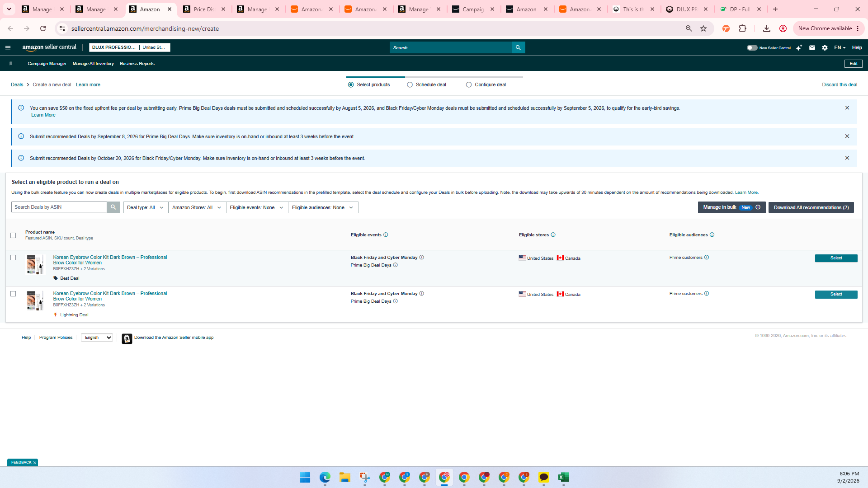This screenshot has width=868, height=488.
Task: Open the settings gear icon
Action: [825, 47]
